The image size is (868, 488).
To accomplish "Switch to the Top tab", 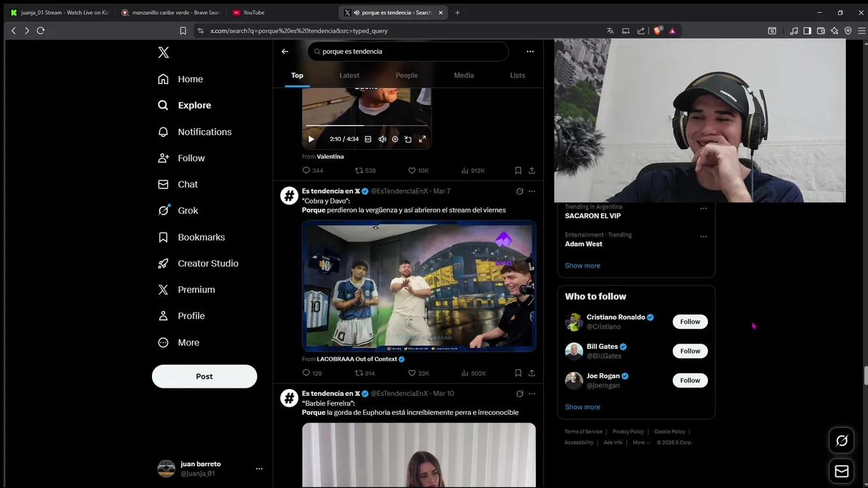I will (x=297, y=75).
